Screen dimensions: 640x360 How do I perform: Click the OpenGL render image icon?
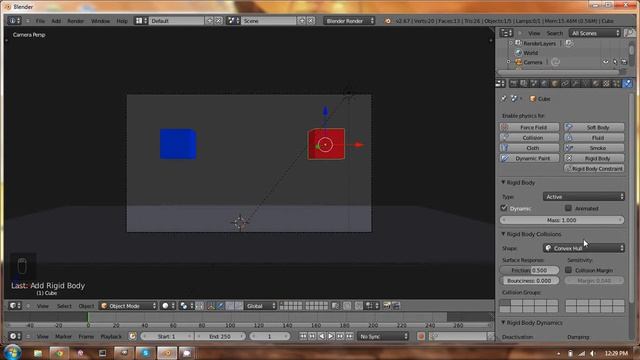387,306
